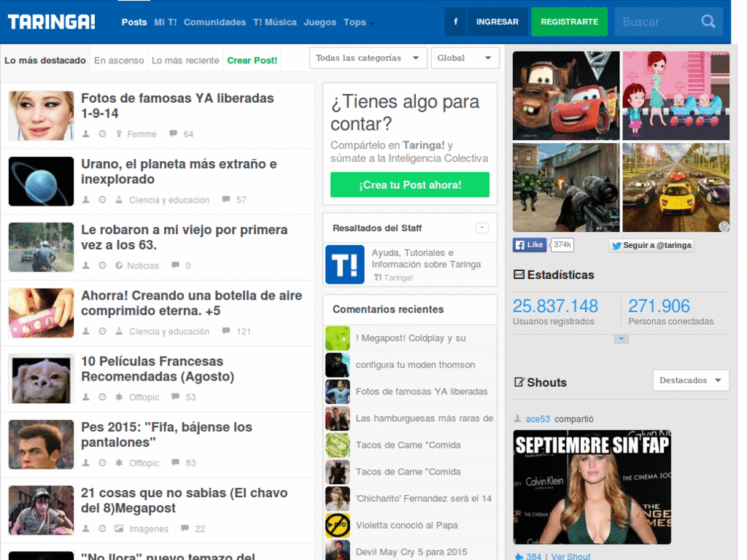Open comment Las hamburguesas más raras de
Screen dimensions: 747x560
pyautogui.click(x=424, y=418)
